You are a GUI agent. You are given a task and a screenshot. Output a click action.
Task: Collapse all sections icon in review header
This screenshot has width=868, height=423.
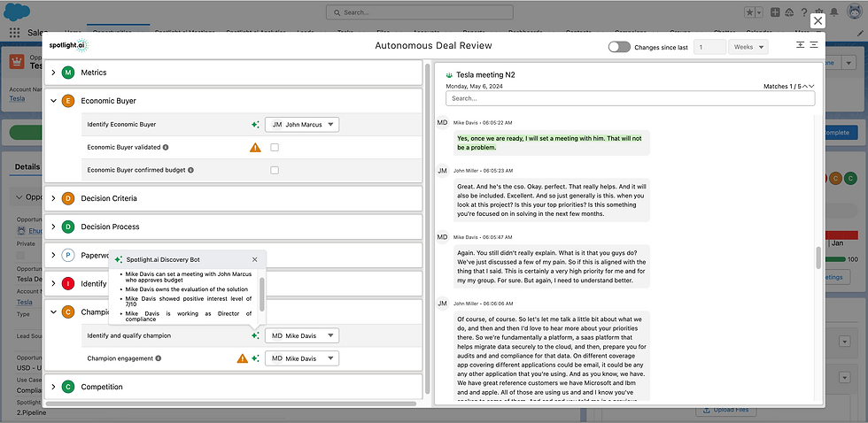[x=814, y=45]
